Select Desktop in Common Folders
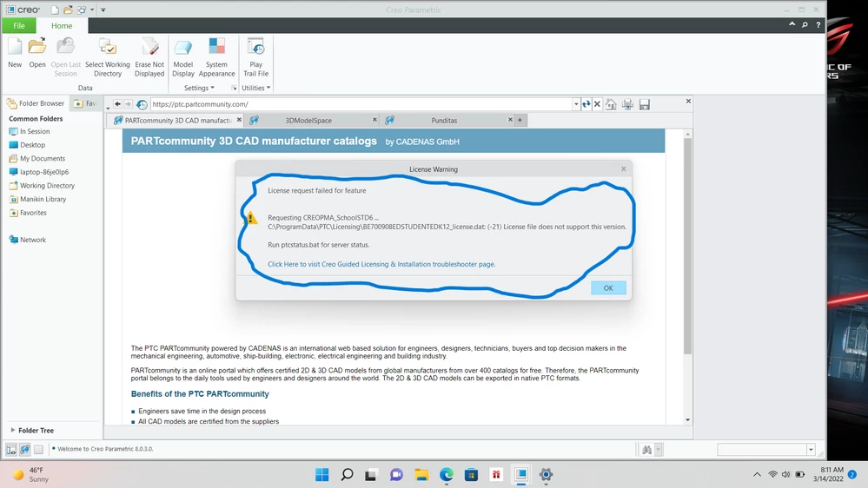868x488 pixels. click(27, 145)
